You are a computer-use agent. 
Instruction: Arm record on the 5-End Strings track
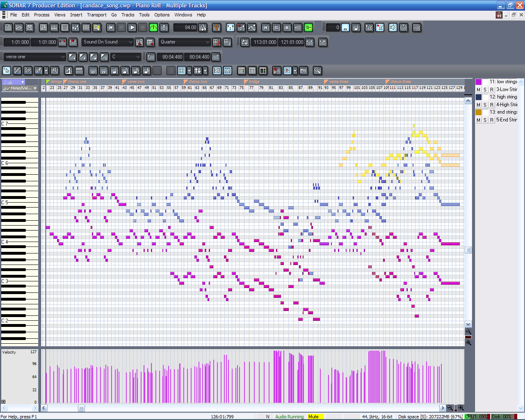point(492,120)
